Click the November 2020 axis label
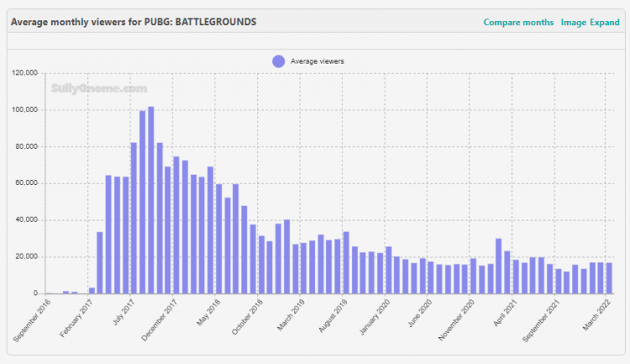This screenshot has width=630, height=364. 457,320
